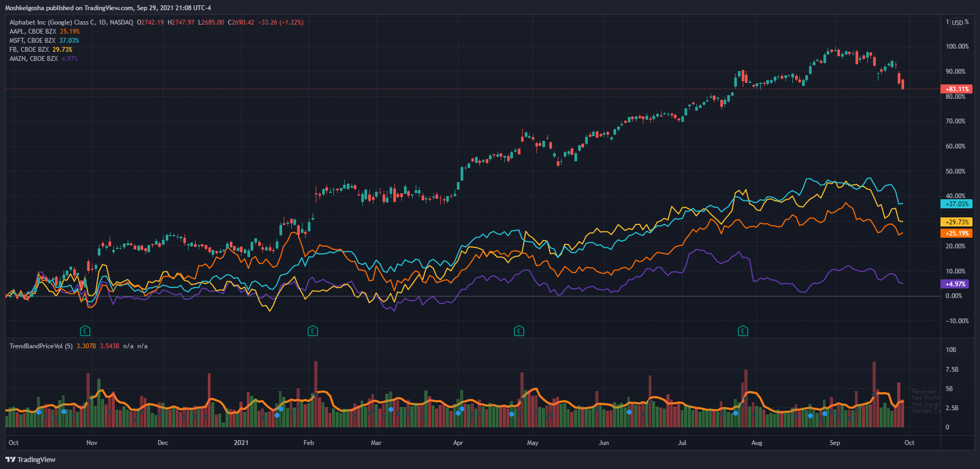Viewport: 980px width, 469px height.
Task: Click the 70.00% price scale label
Action: (x=956, y=121)
